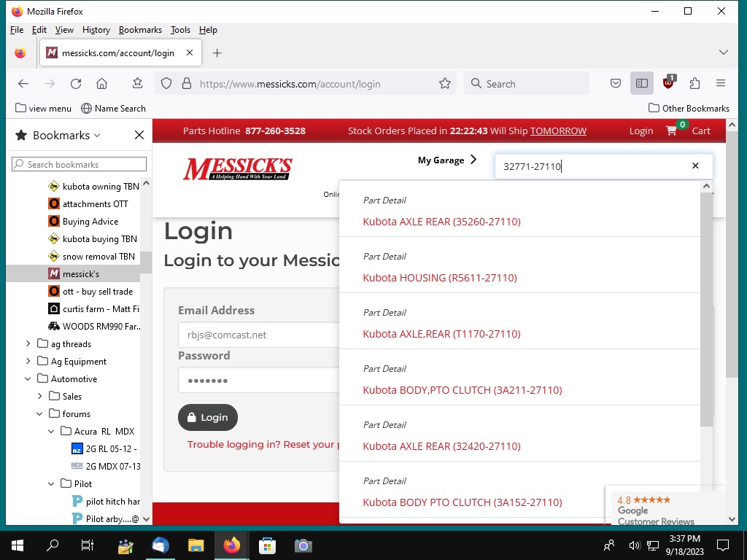Open the Firefox application menu
Image resolution: width=747 pixels, height=560 pixels.
coord(720,84)
